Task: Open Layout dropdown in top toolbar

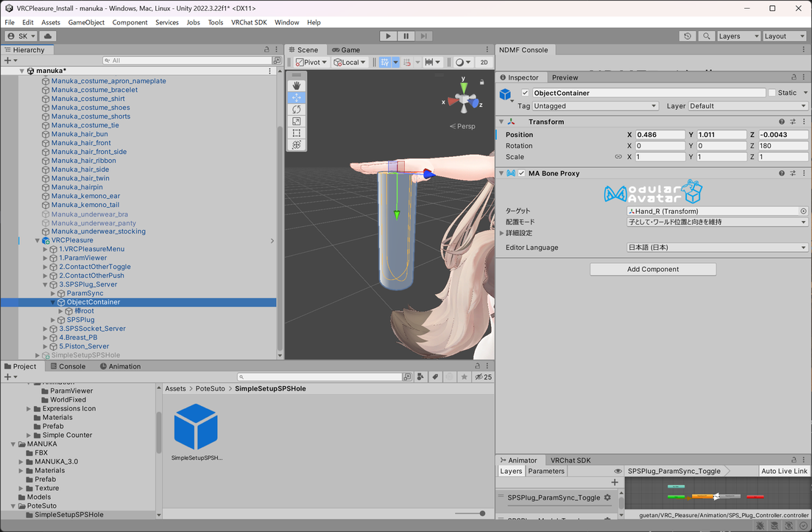Action: [785, 36]
